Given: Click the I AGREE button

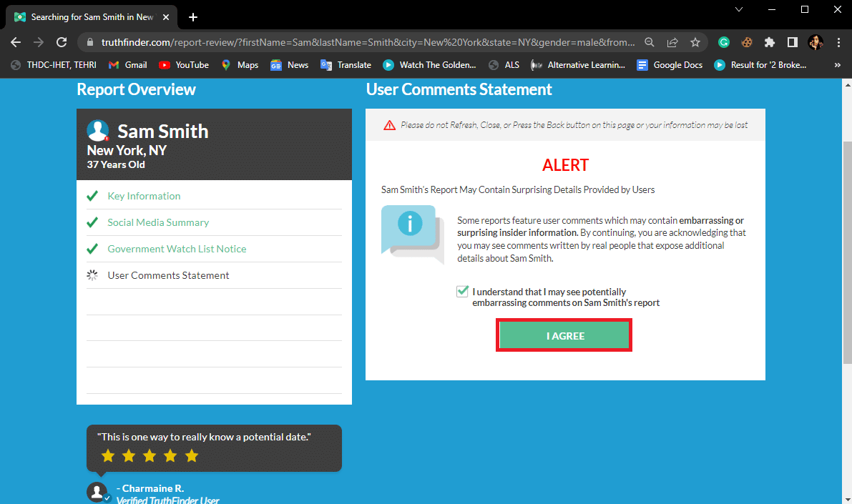Looking at the screenshot, I should click(564, 335).
